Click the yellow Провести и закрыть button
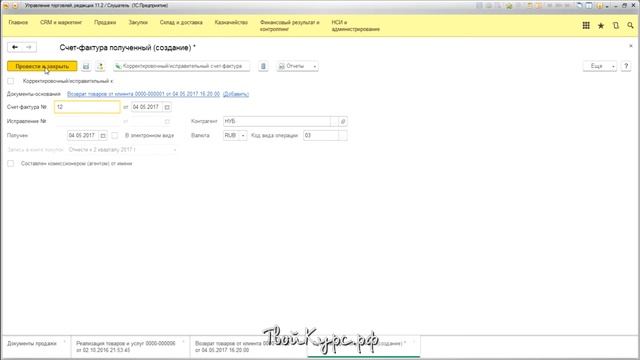 point(42,66)
